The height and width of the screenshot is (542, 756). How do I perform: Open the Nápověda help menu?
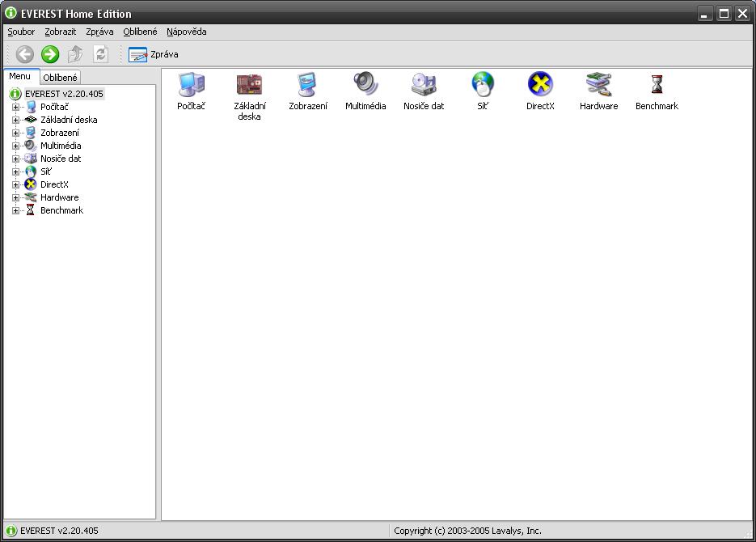coord(187,32)
